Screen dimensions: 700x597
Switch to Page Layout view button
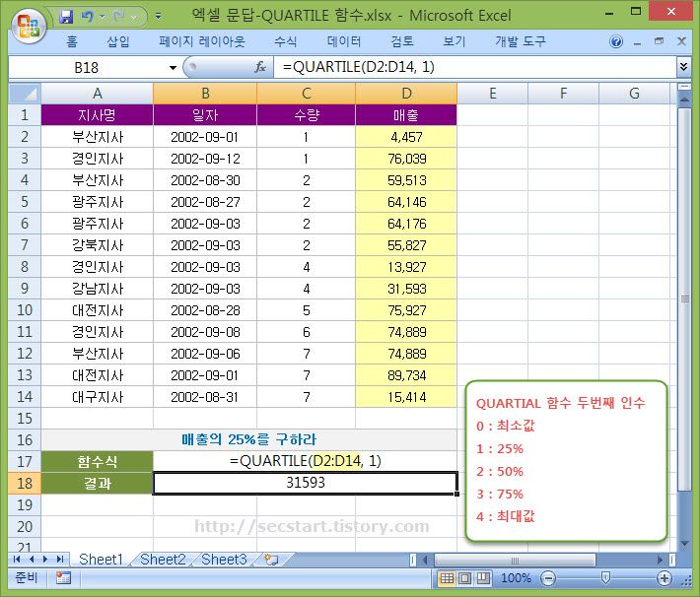click(x=464, y=578)
